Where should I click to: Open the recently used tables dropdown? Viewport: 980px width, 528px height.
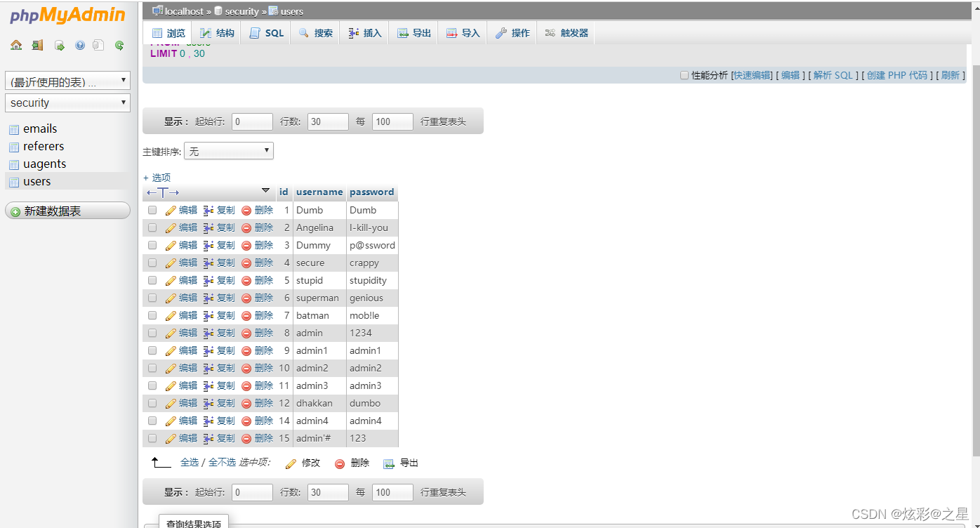tap(67, 81)
